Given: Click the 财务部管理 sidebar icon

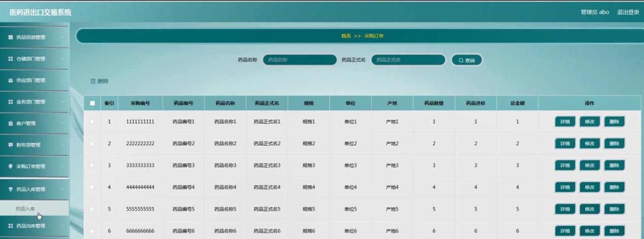Looking at the screenshot, I should pos(10,145).
